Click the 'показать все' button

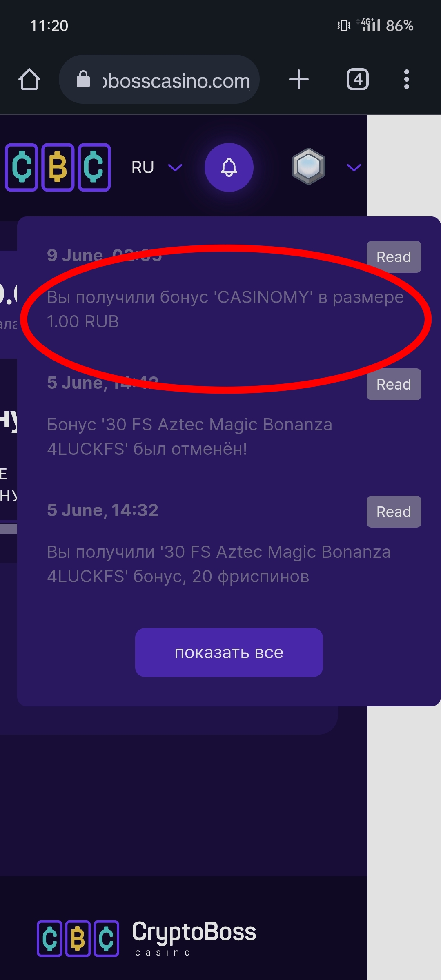pyautogui.click(x=229, y=653)
